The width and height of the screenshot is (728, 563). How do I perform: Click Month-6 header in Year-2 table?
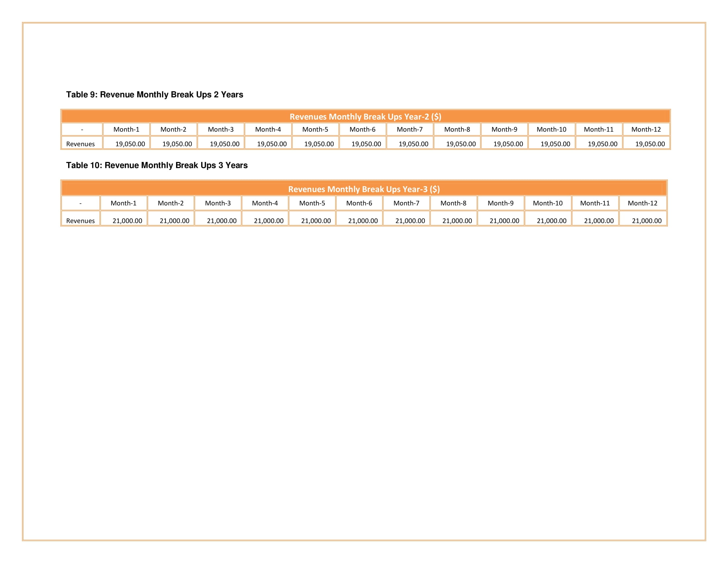click(x=362, y=129)
